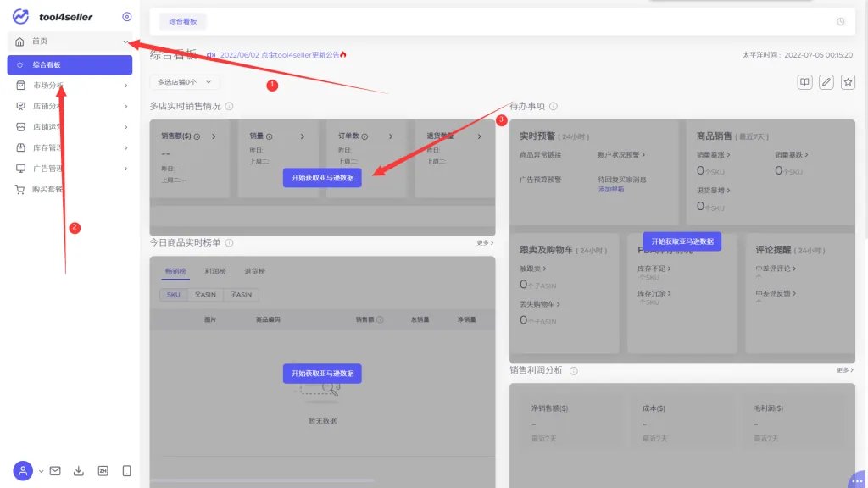Click info icon beside 待办事项
Viewport: 868px width, 488px height.
coord(554,106)
